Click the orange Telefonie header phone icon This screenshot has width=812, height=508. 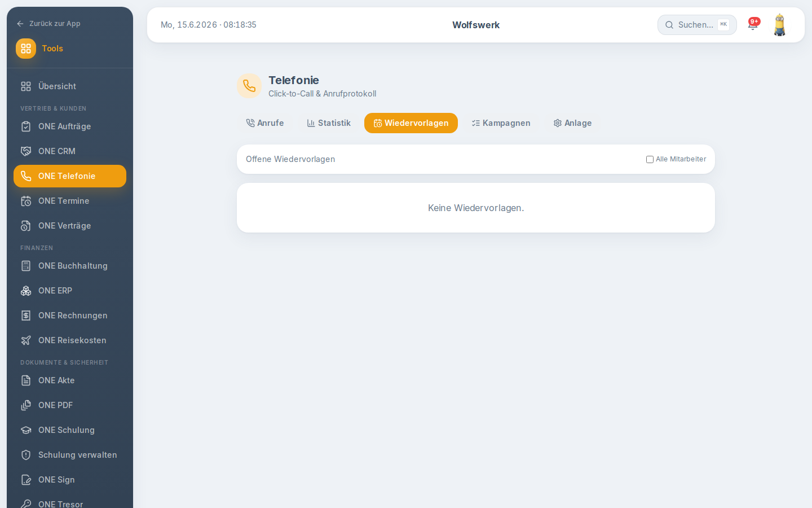tap(249, 86)
